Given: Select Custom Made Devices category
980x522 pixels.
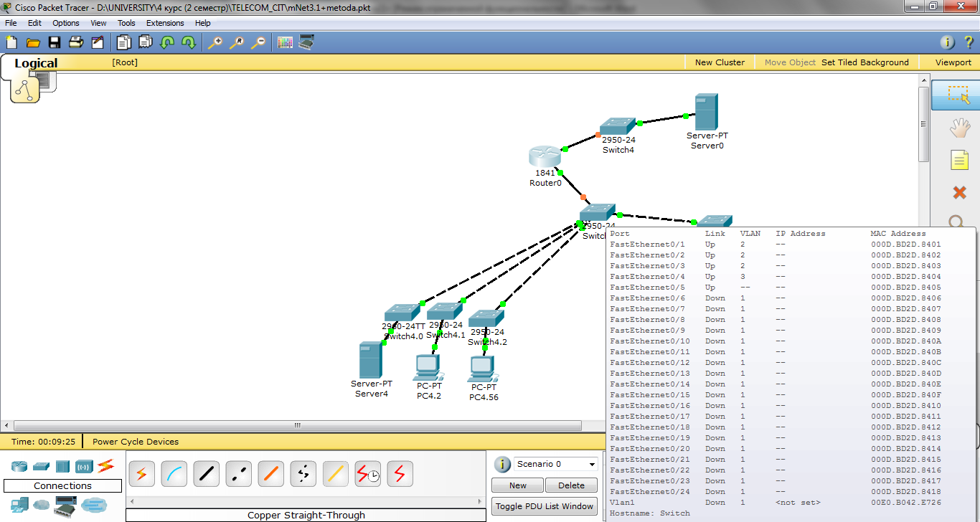Looking at the screenshot, I should (x=65, y=505).
